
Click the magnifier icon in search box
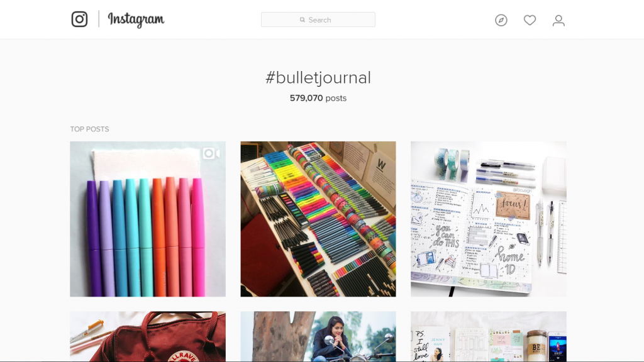[x=303, y=19]
